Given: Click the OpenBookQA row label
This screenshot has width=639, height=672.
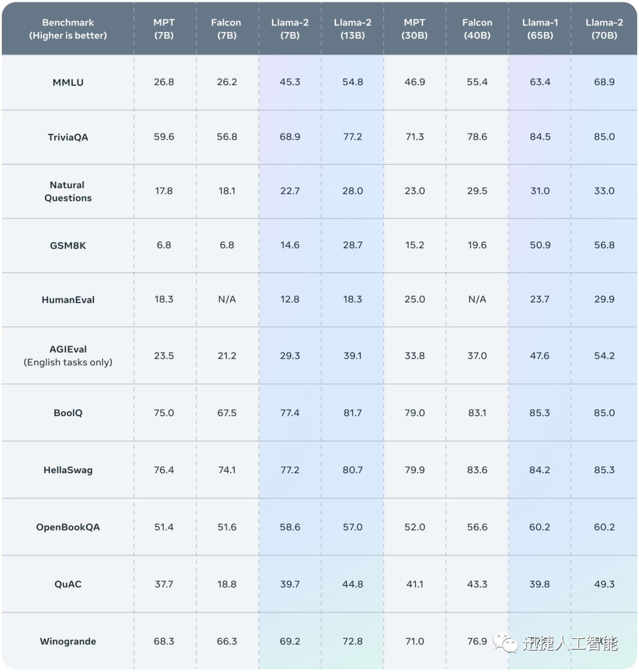Looking at the screenshot, I should point(68,527).
